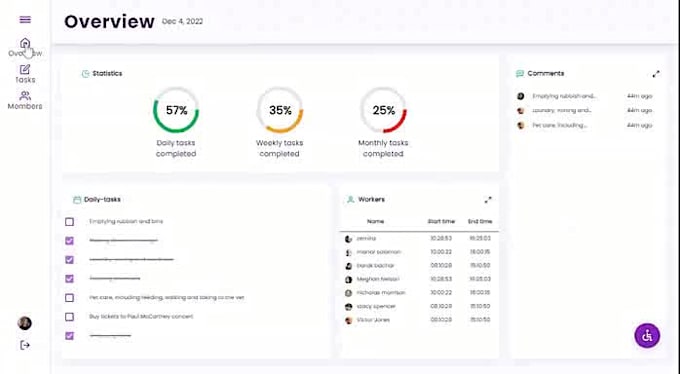Check the Emptying rubbish and bins checkbox

69,222
